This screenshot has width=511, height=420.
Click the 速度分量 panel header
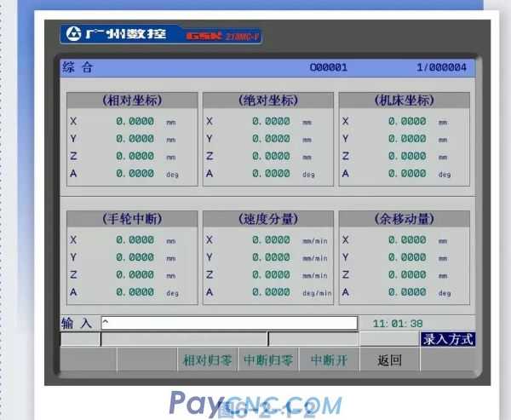tap(268, 219)
